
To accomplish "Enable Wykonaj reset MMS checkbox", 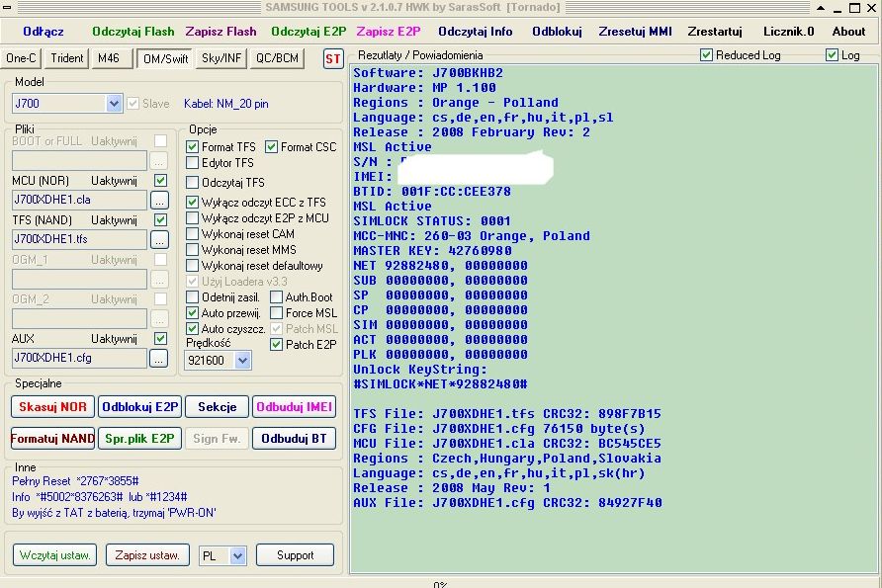I will point(193,250).
